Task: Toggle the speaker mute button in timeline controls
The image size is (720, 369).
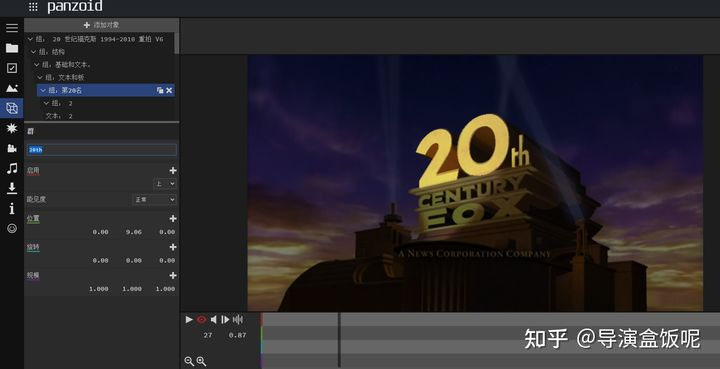Action: (x=214, y=319)
